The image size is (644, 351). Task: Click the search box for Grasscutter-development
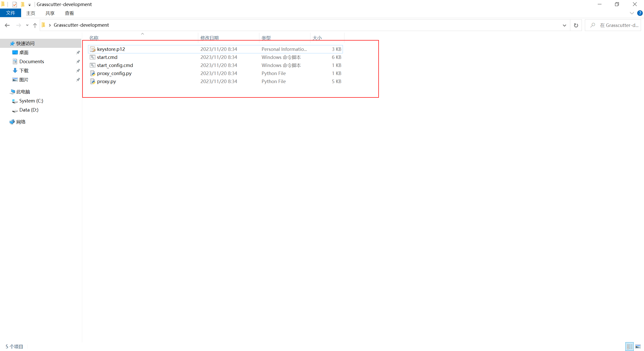tap(613, 25)
